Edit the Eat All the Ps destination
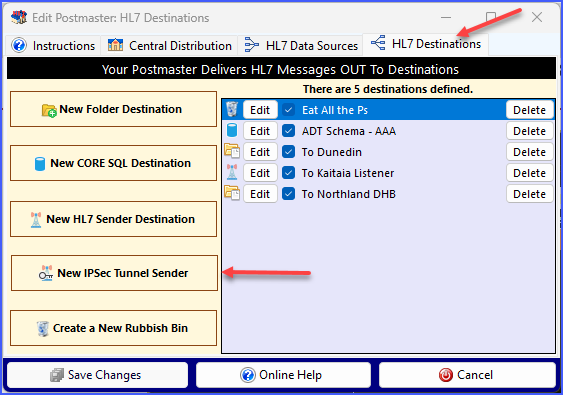This screenshot has height=395, width=563. (x=260, y=110)
